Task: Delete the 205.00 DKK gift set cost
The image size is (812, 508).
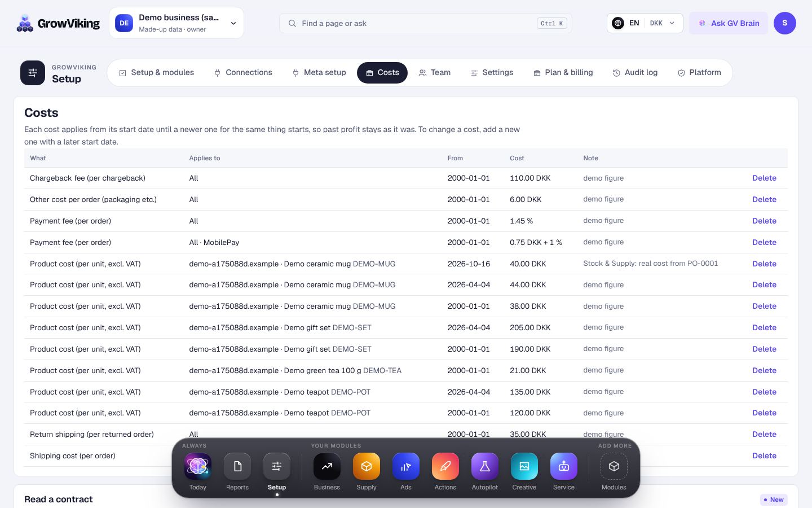Action: point(764,328)
